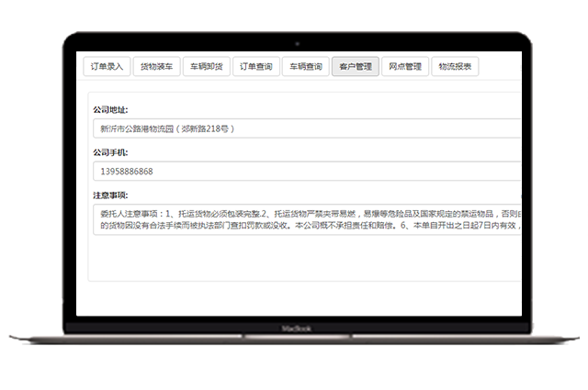
Task: Click the 公司手机 field label
Action: [111, 152]
